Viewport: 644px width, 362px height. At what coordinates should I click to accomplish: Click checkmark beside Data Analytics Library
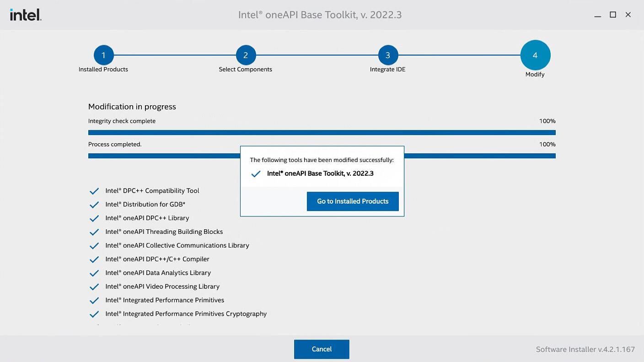[94, 274]
